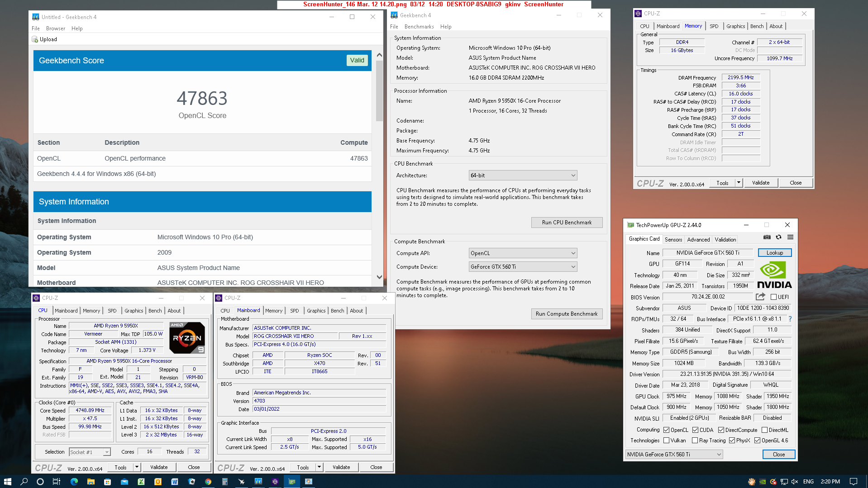Click the NVIDIA logo in GPU-Z

point(774,275)
